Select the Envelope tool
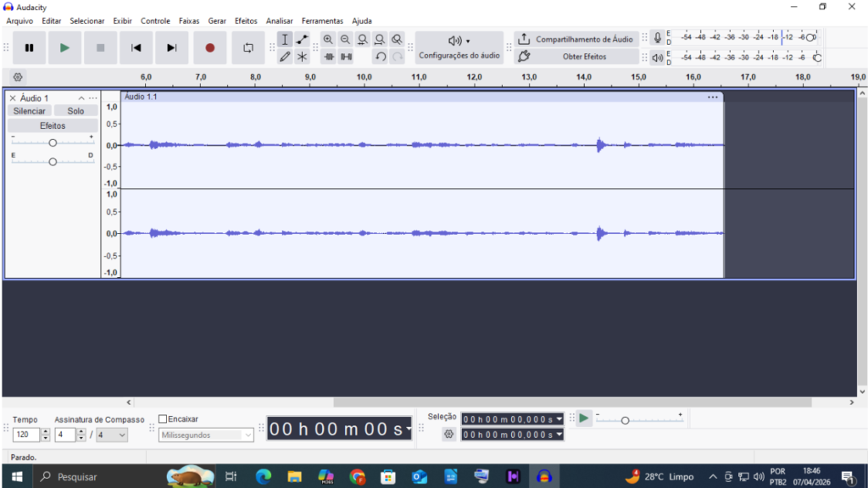Viewport: 868px width, 488px height. [x=302, y=39]
